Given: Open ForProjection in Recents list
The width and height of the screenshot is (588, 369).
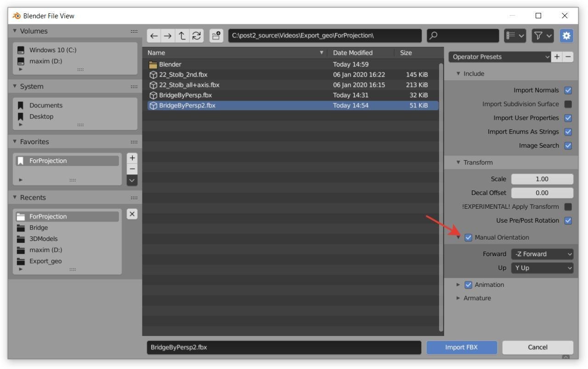Looking at the screenshot, I should (x=67, y=216).
